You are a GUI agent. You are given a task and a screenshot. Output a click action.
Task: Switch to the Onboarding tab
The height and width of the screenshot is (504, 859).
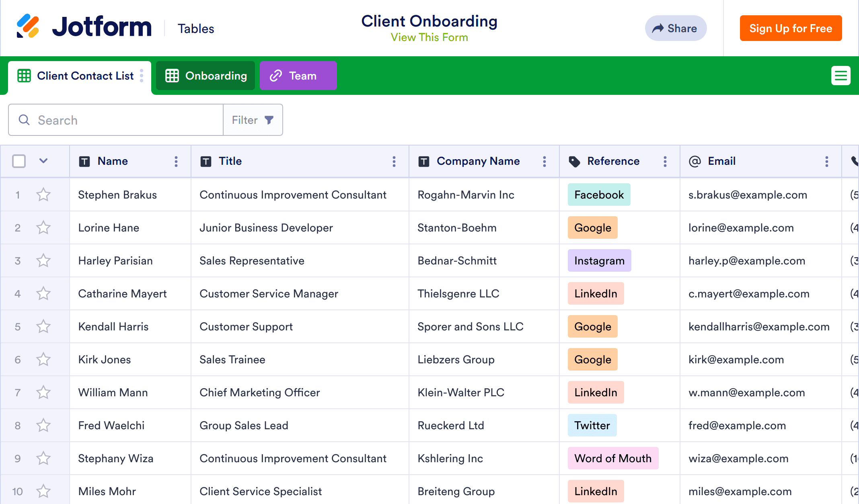(206, 76)
